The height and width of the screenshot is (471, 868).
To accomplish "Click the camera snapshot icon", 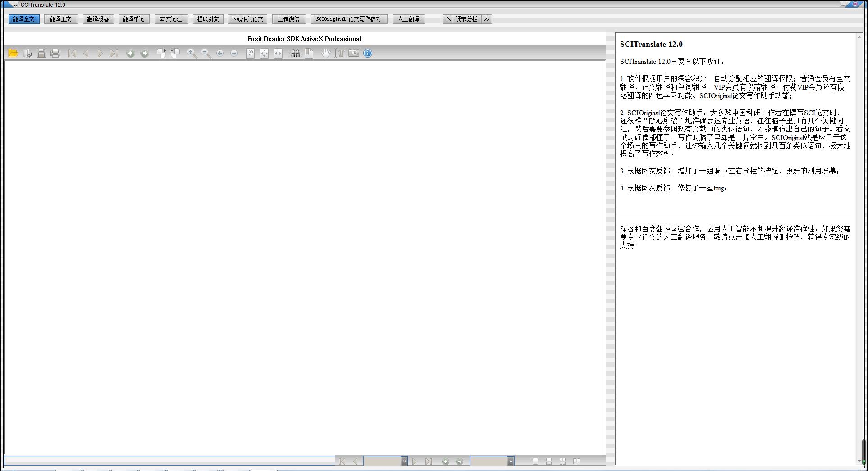I will pyautogui.click(x=354, y=53).
